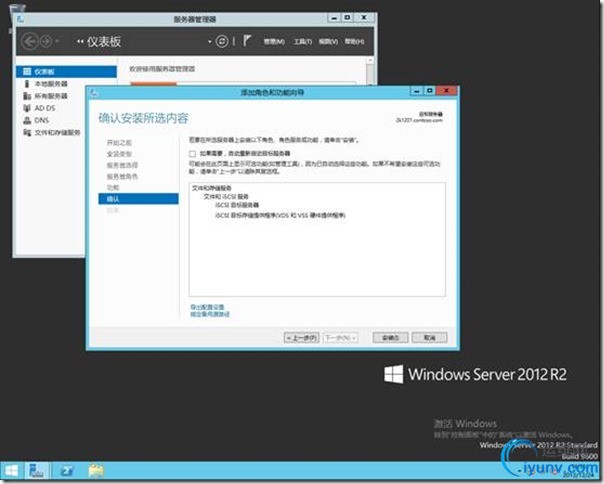Open the 指定备用源路径 link
Screen dimensions: 604x484
pos(210,314)
